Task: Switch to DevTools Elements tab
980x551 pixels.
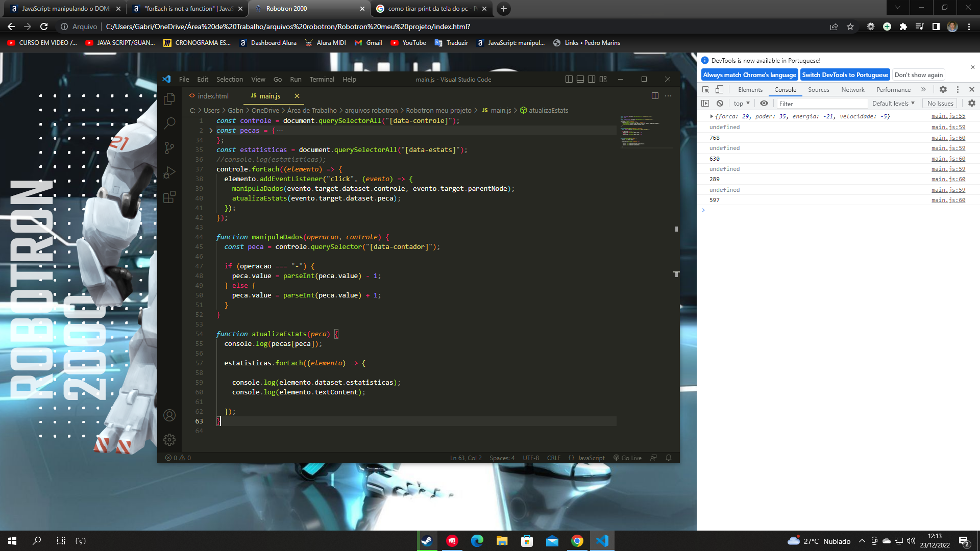Action: (750, 89)
